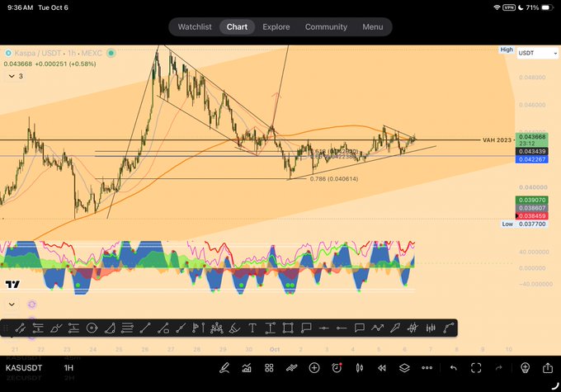Open the candlestick chart type icon
Image resolution: width=561 pixels, height=392 pixels.
(359, 368)
